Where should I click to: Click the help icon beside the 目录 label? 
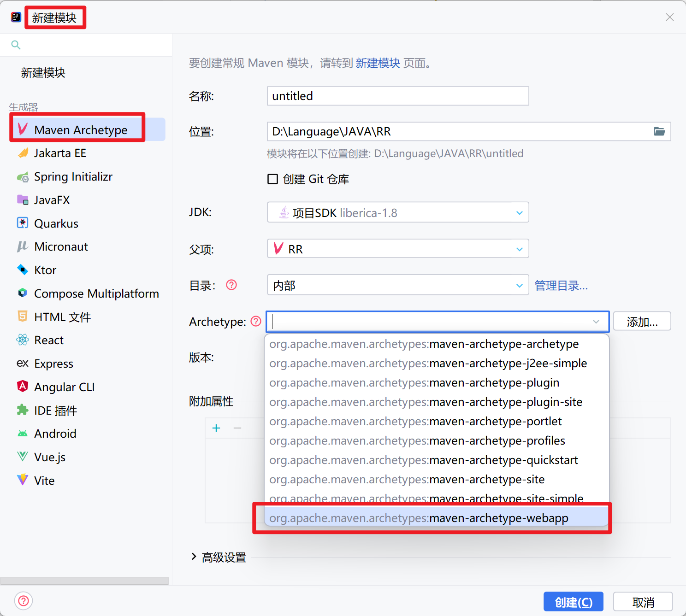pyautogui.click(x=231, y=285)
